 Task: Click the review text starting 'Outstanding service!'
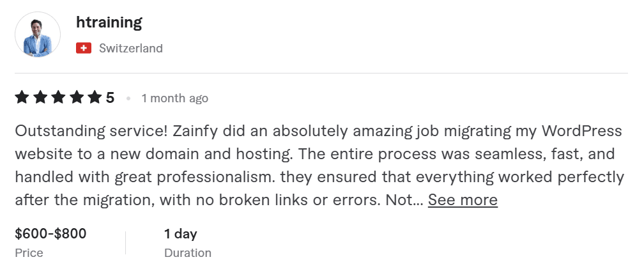point(319,166)
